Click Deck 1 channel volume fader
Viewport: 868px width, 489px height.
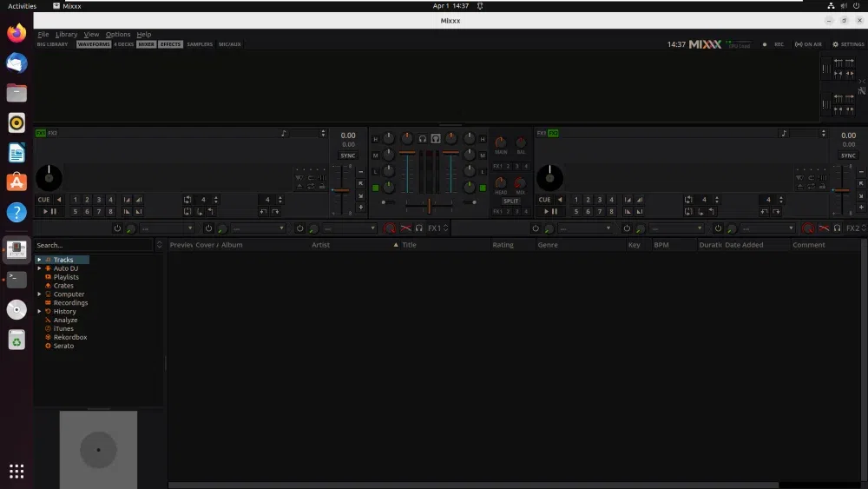tap(407, 152)
